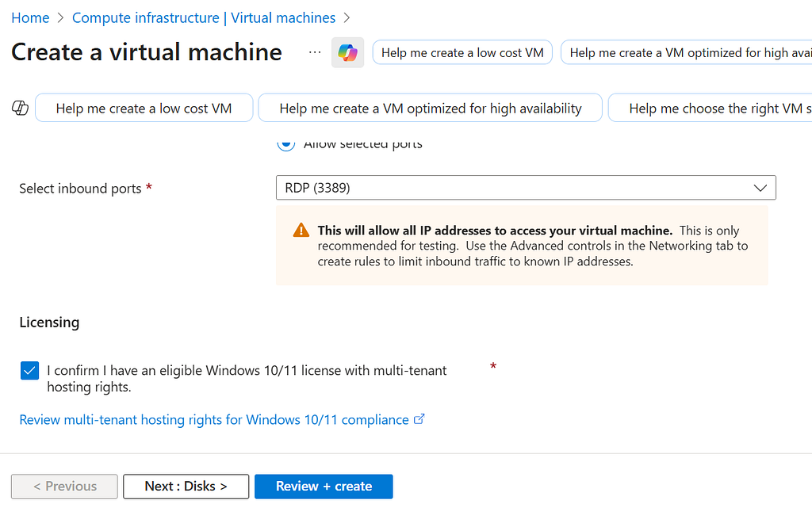812x523 pixels.
Task: Click the 'Select inbound ports' field label
Action: tap(80, 189)
